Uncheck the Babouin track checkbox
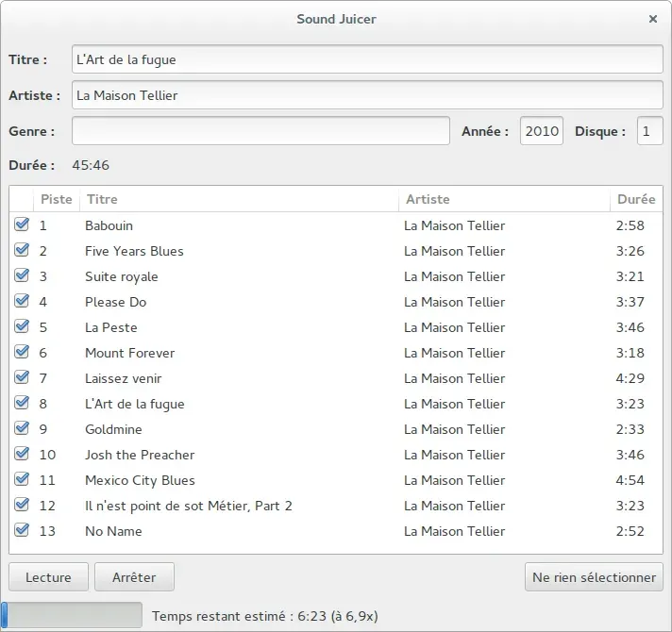The height and width of the screenshot is (632, 672). pos(22,225)
